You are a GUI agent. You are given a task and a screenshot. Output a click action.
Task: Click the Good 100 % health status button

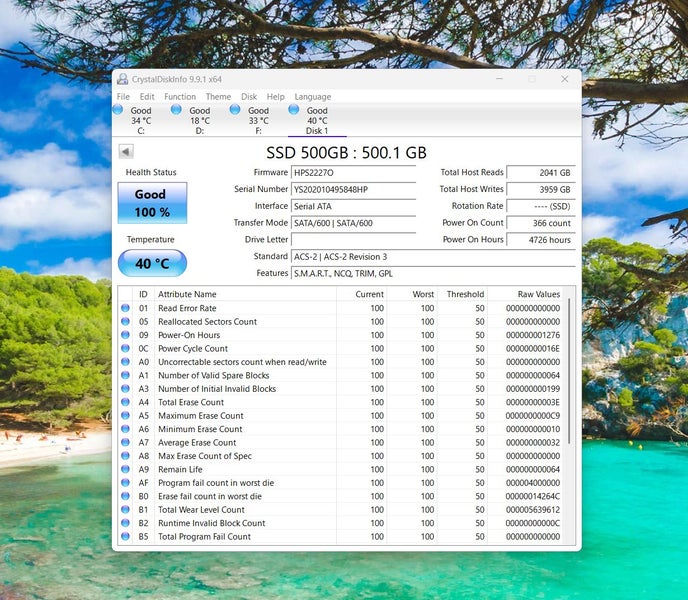coord(152,203)
